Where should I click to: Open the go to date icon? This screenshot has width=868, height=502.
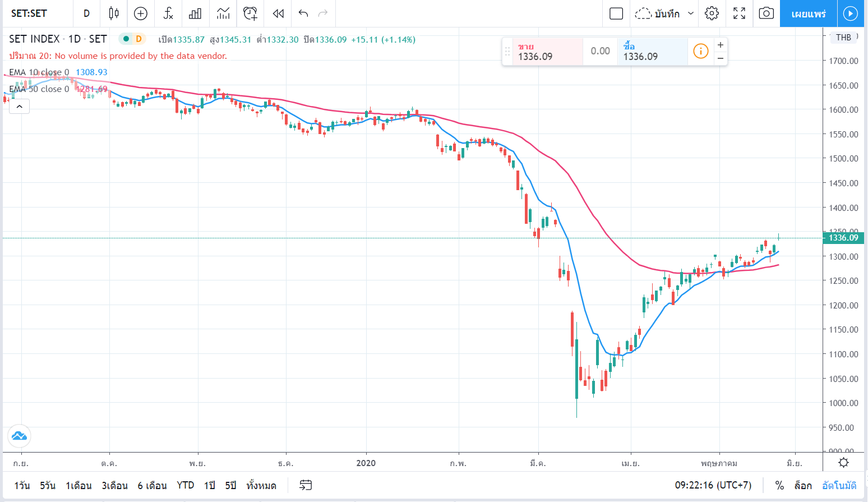tap(306, 485)
